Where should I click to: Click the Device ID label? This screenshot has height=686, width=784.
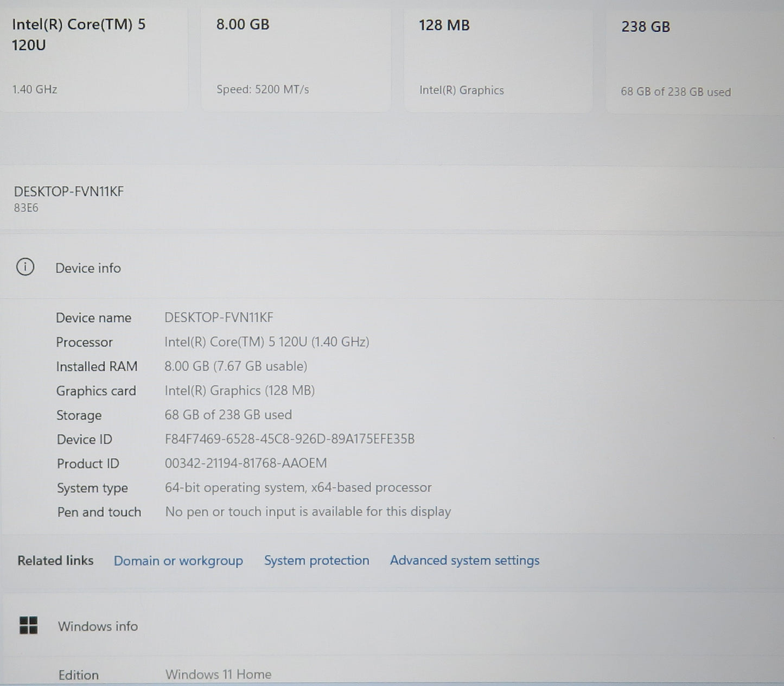(84, 439)
